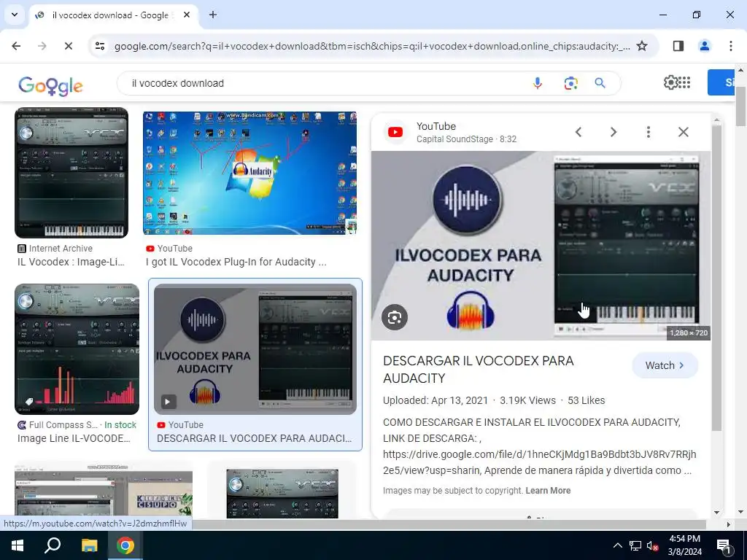The width and height of the screenshot is (747, 560).
Task: Go back to the previous page
Action: pos(16,46)
